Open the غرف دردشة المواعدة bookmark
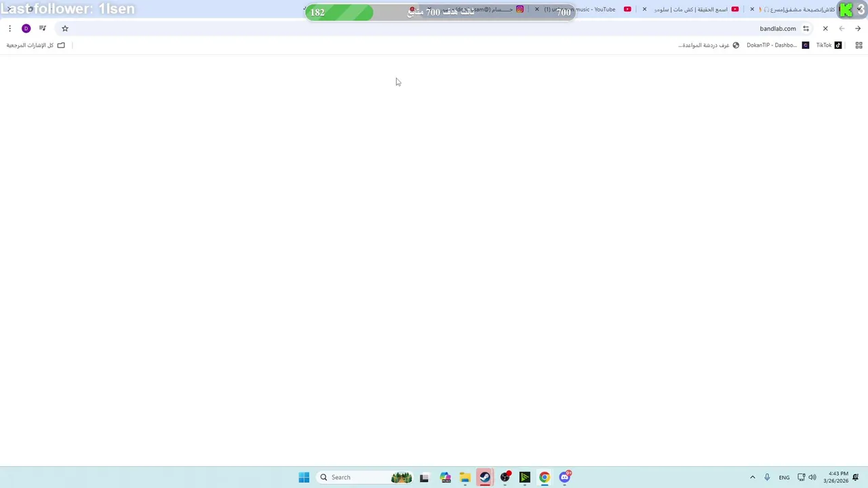This screenshot has width=868, height=488. pyautogui.click(x=709, y=45)
